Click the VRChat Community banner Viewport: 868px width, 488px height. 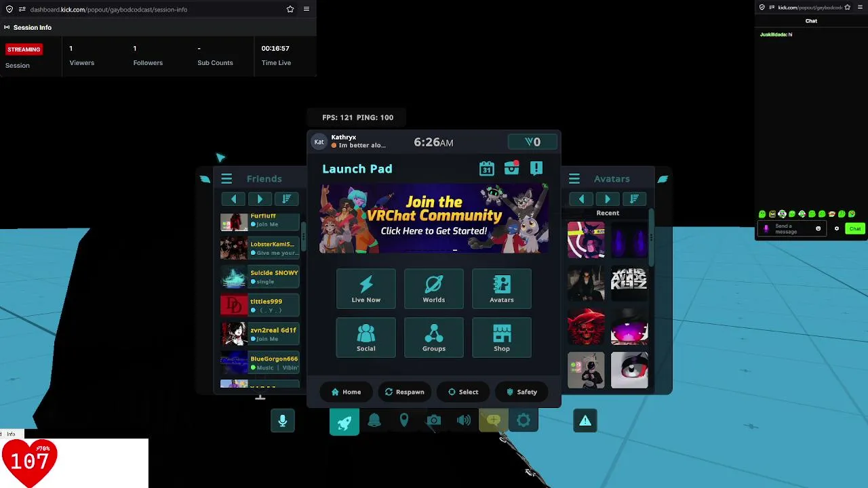pos(434,218)
